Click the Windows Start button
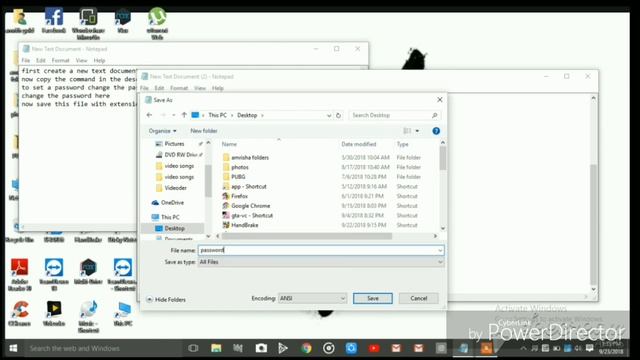This screenshot has height=360, width=640. [x=13, y=348]
